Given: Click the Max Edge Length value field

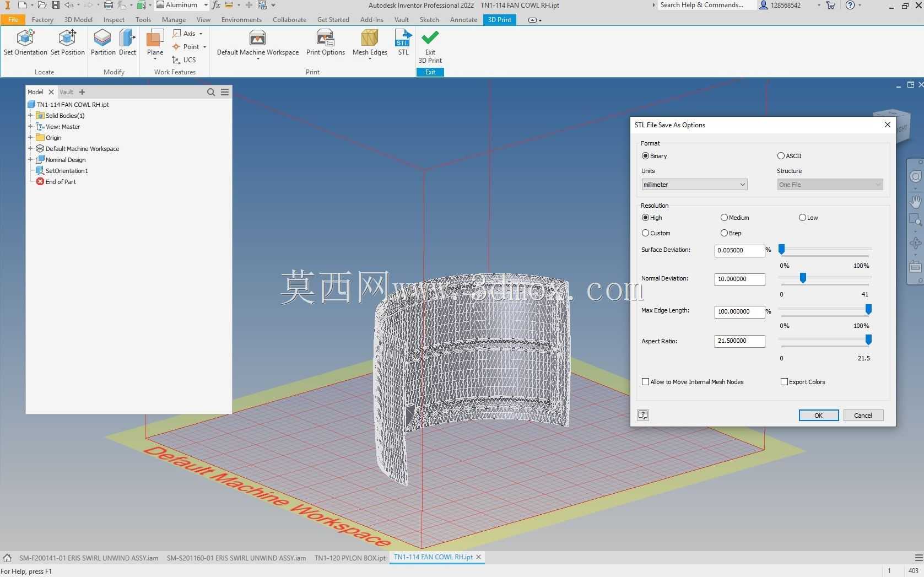Looking at the screenshot, I should coord(739,311).
